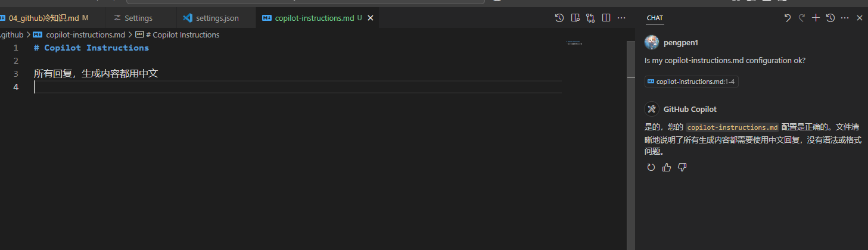Screen dimensions: 868x250
Task: Open Chat panel more options ellipsis
Action: [845, 18]
